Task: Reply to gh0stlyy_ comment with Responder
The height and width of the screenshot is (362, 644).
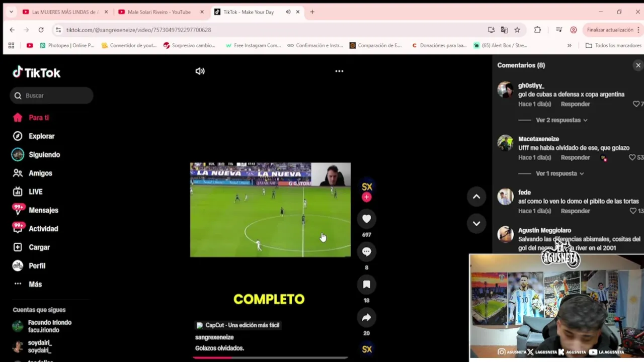Action: [575, 104]
